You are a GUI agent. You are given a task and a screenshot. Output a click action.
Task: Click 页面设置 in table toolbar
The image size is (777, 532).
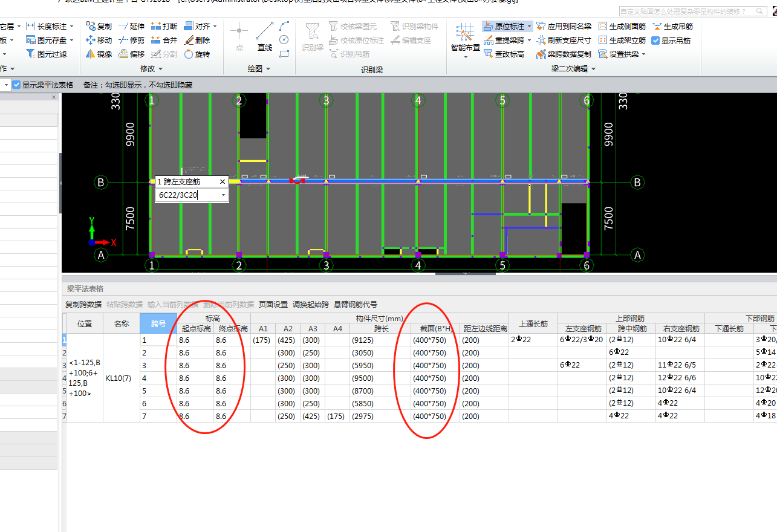click(x=273, y=304)
